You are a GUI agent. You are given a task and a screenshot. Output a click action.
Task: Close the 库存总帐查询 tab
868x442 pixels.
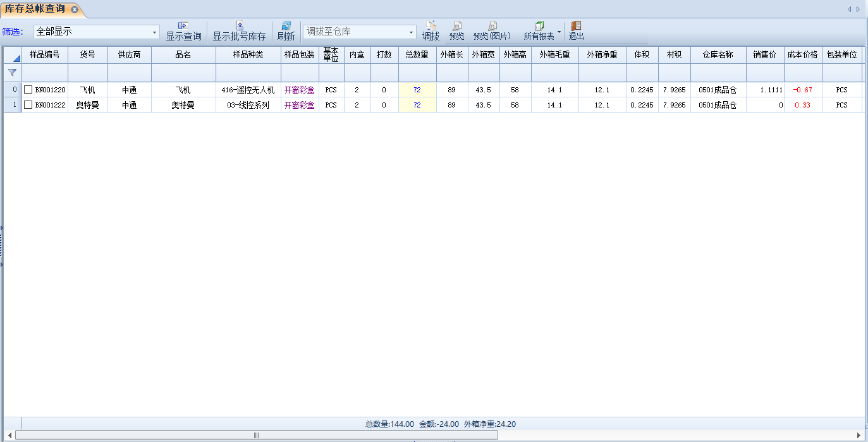tap(75, 9)
